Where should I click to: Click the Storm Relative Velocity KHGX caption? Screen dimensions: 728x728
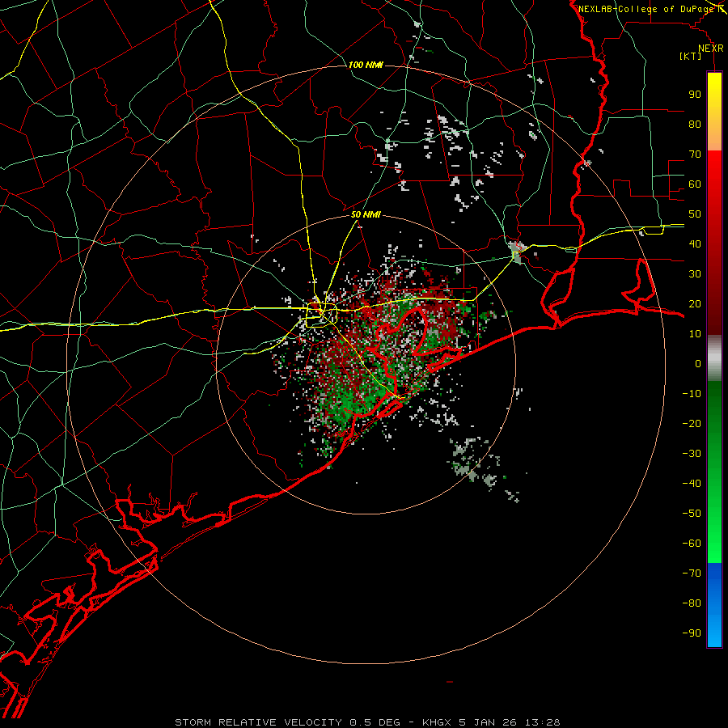pyautogui.click(x=367, y=722)
